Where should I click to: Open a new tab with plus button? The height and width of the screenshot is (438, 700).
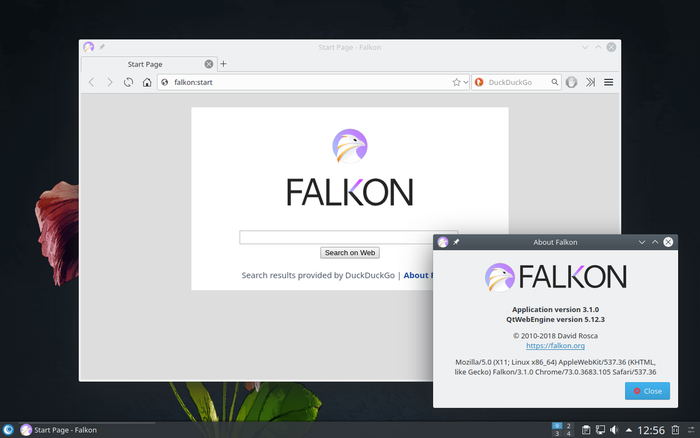coord(223,64)
